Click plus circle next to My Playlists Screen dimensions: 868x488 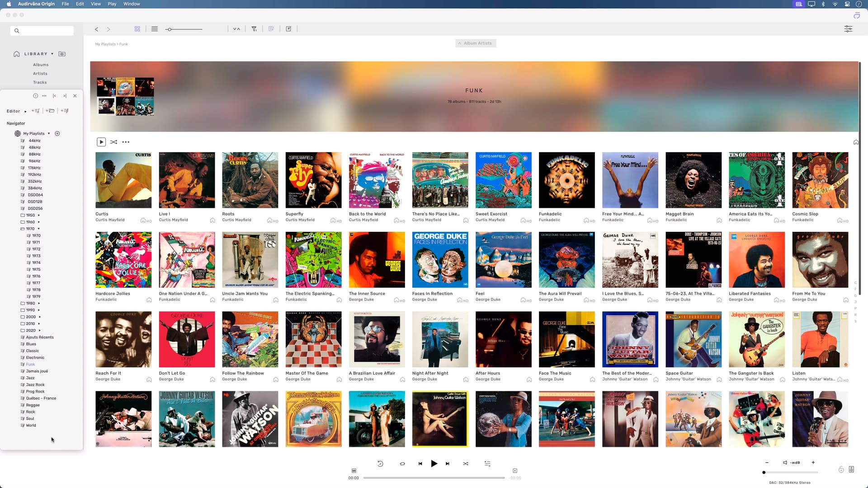pos(57,134)
